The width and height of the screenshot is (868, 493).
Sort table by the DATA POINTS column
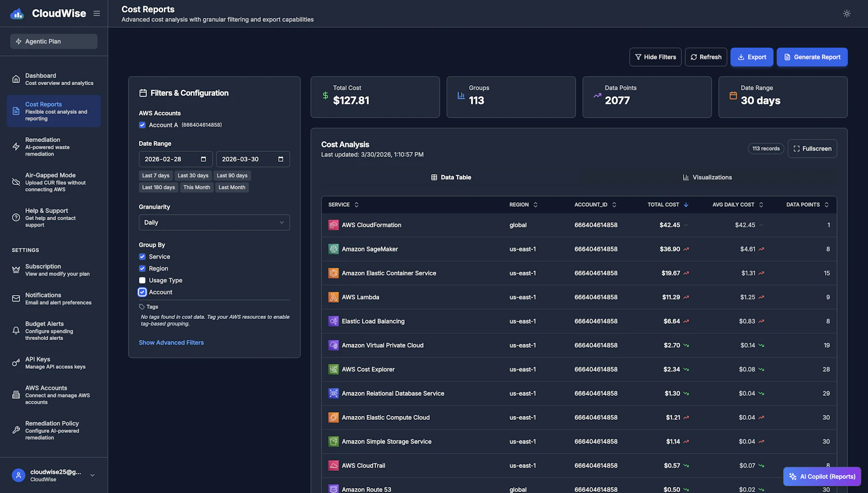(x=808, y=204)
